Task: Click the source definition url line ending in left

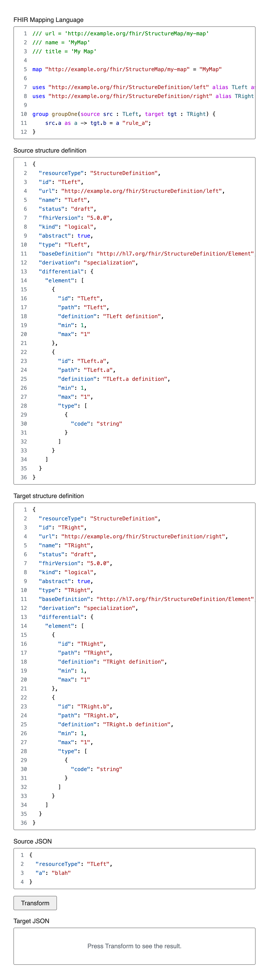Action: point(131,191)
